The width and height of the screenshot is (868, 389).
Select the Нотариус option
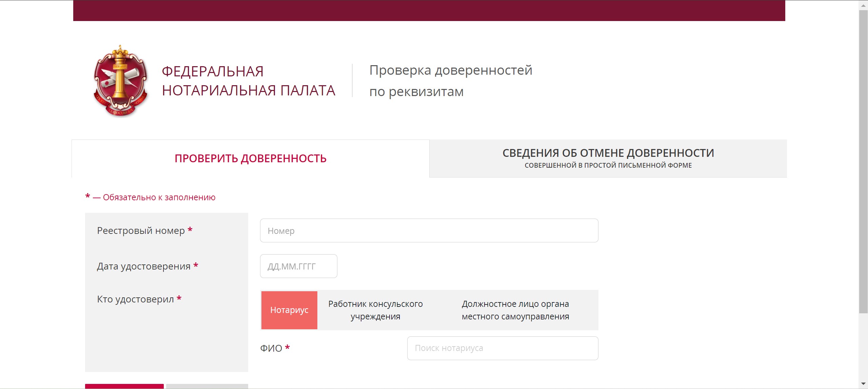tap(289, 310)
